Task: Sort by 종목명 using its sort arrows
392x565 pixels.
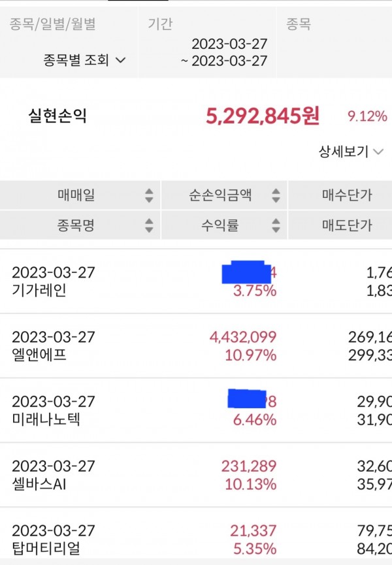Action: [149, 226]
